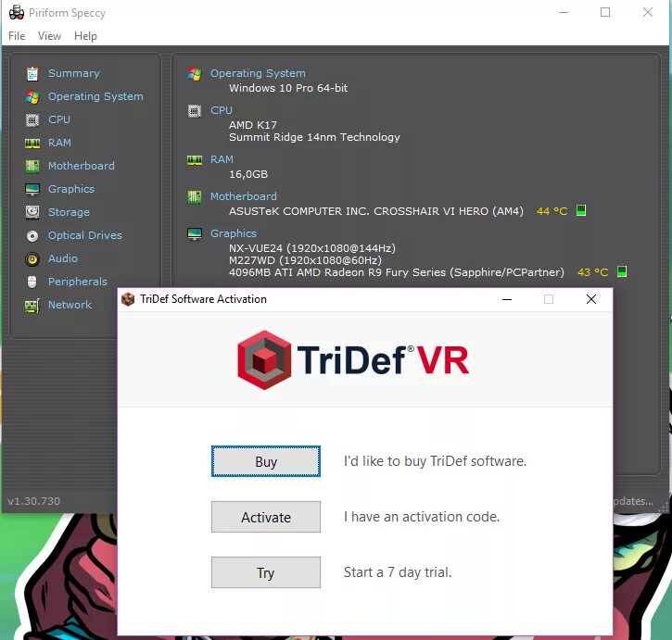Click 'NX-VUE24 (1920x1080@144Hz)' monitor text
Screen dimensions: 672x640
coord(312,248)
